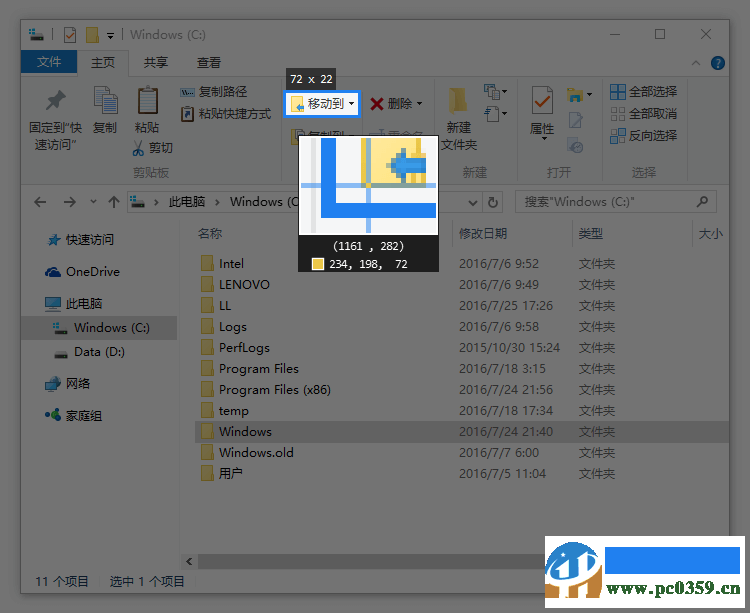This screenshot has height=613, width=750.
Task: Click the Forward navigation arrow
Action: (x=70, y=202)
